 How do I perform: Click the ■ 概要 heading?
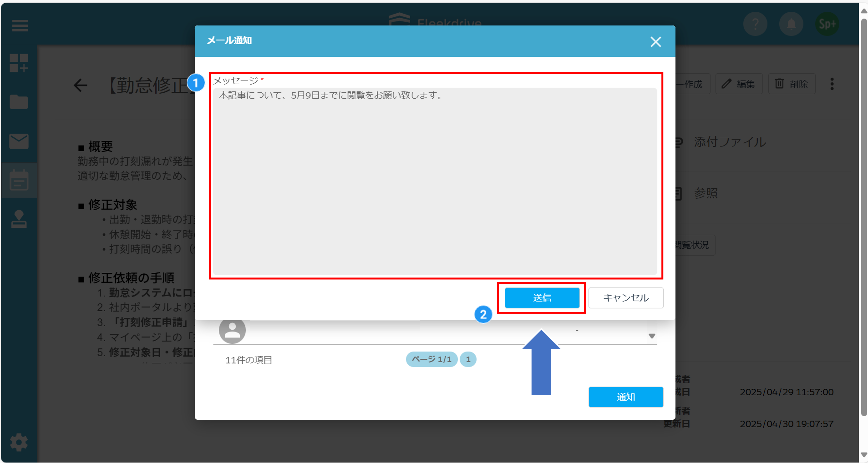tap(95, 146)
